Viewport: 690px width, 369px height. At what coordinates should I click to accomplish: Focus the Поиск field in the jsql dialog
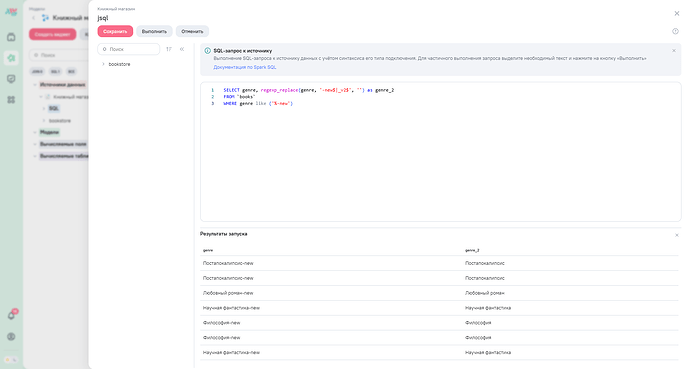[128, 49]
